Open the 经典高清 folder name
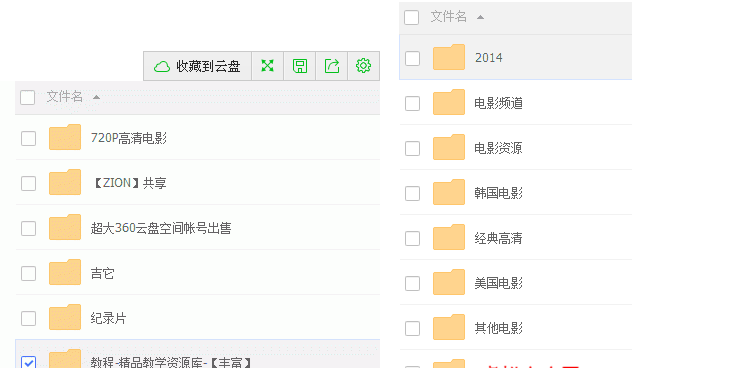This screenshot has width=733, height=391. [x=498, y=238]
